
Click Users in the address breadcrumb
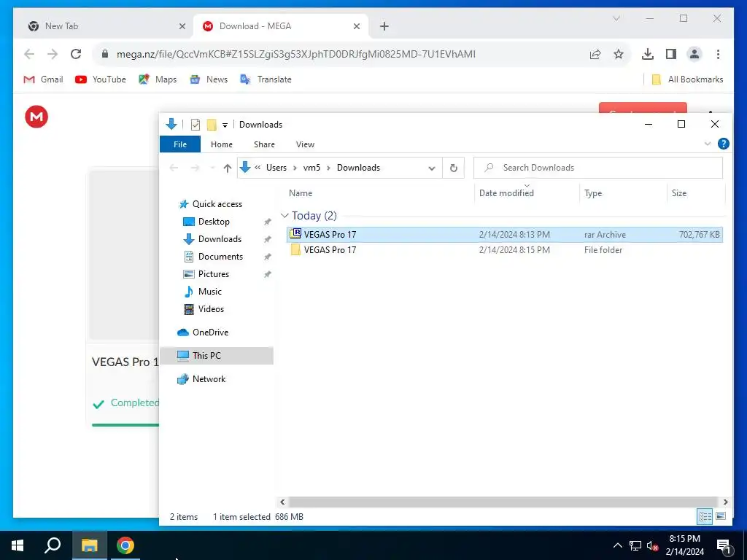point(276,168)
